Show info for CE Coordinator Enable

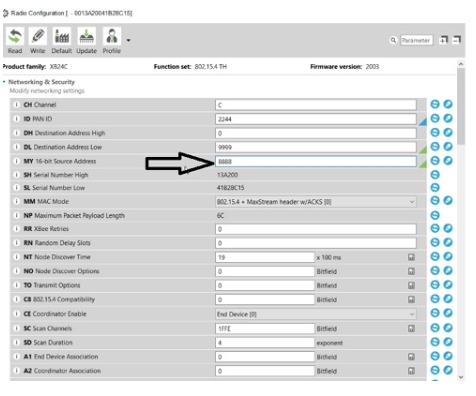(x=16, y=314)
